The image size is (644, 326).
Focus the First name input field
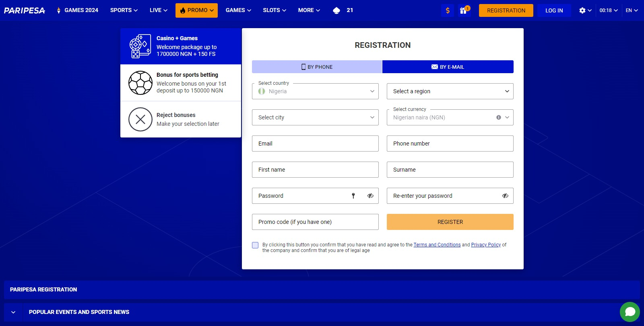(x=315, y=170)
